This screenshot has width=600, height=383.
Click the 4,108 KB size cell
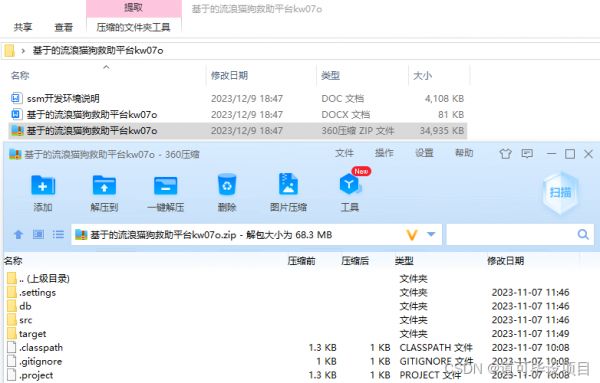tap(444, 99)
